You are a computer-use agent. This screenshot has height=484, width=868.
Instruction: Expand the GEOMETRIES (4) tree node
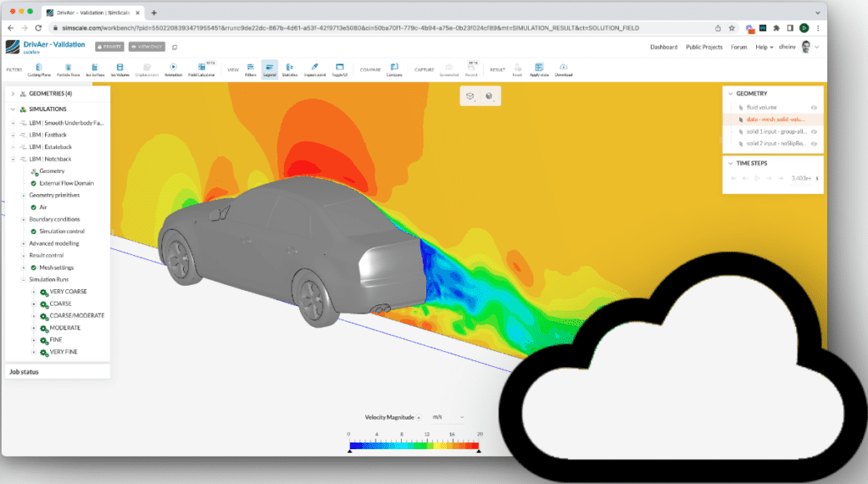point(13,93)
